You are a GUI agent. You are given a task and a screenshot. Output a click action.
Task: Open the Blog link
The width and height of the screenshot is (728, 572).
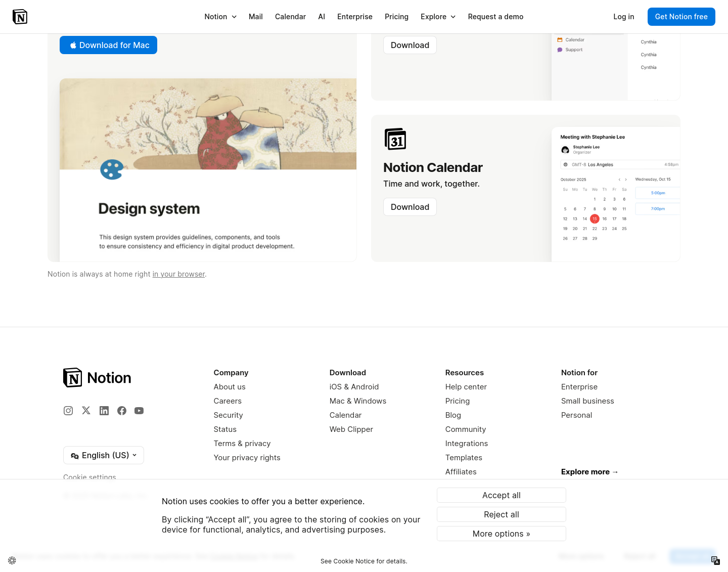(453, 415)
